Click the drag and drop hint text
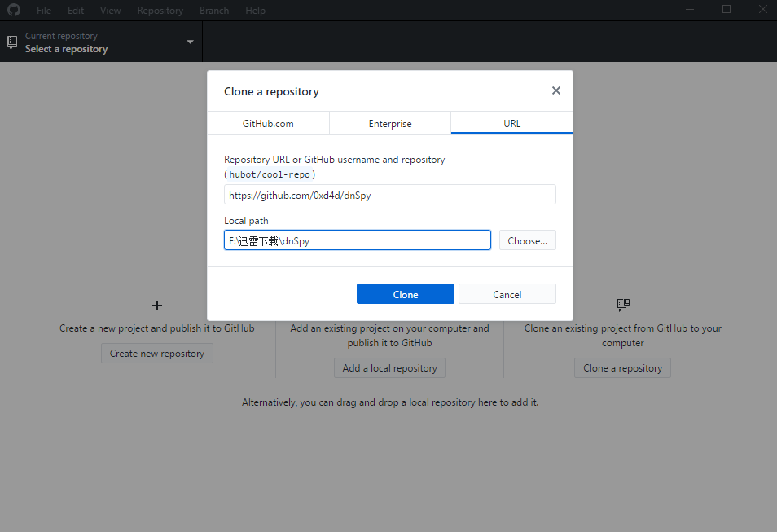 (x=390, y=402)
